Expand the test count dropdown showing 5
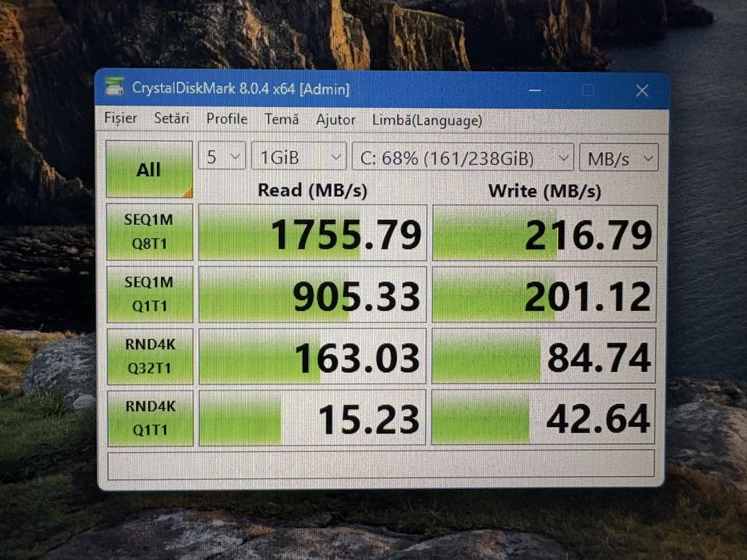This screenshot has height=560, width=747. [222, 156]
